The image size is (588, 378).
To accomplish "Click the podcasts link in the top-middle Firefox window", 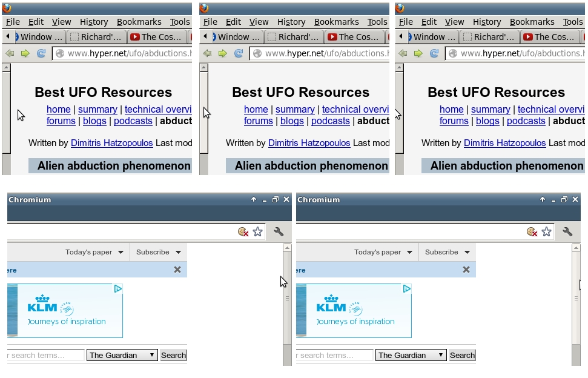I will [331, 121].
